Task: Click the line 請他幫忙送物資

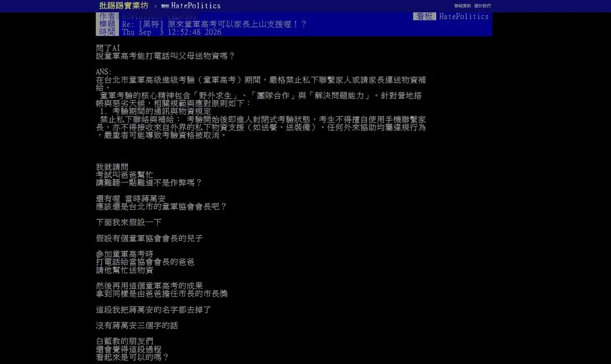Action: (x=124, y=270)
